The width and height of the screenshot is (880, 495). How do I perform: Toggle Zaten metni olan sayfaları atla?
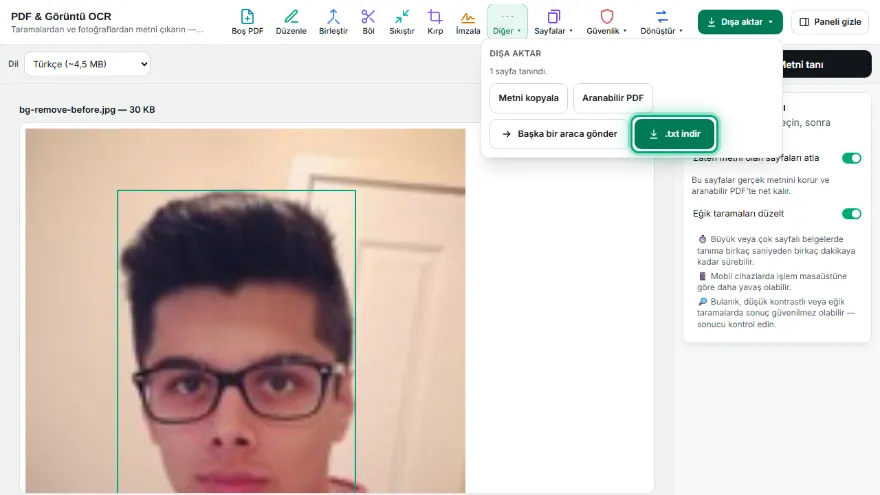[x=851, y=158]
